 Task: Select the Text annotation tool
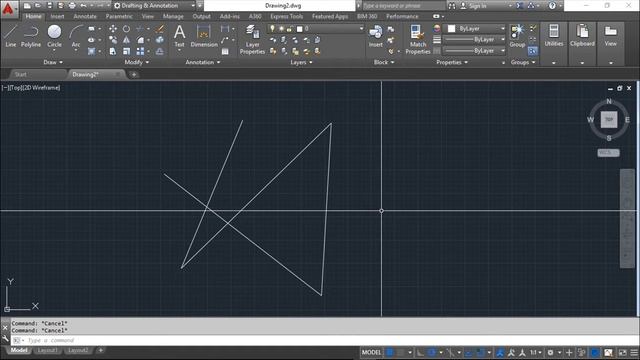[180, 36]
